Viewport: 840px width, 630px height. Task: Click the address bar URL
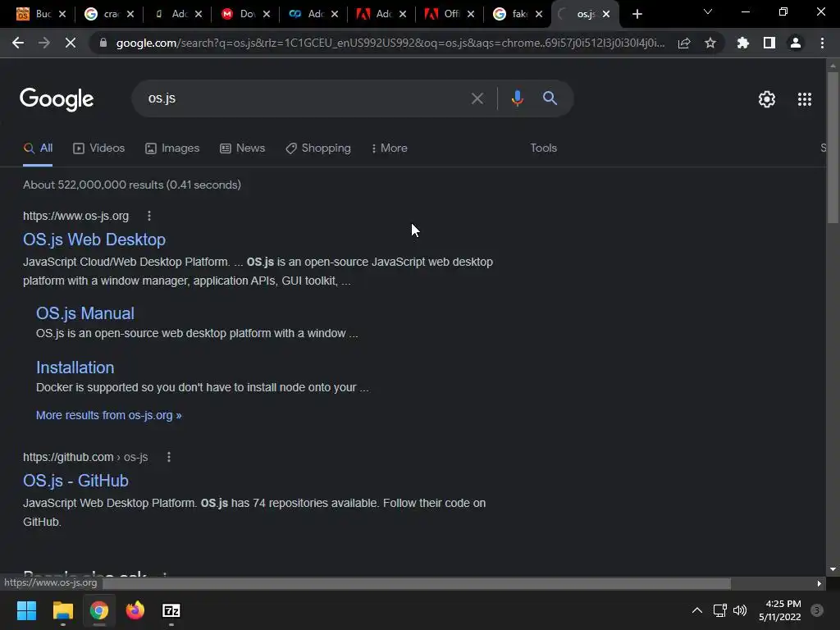390,43
